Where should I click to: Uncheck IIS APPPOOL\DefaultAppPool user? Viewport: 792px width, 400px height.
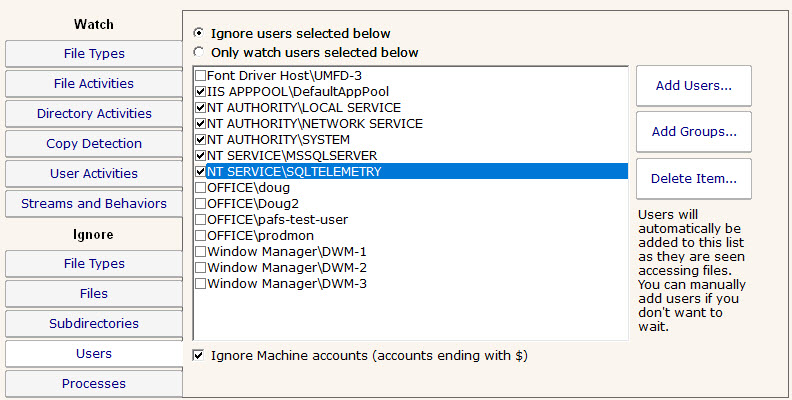[x=201, y=92]
